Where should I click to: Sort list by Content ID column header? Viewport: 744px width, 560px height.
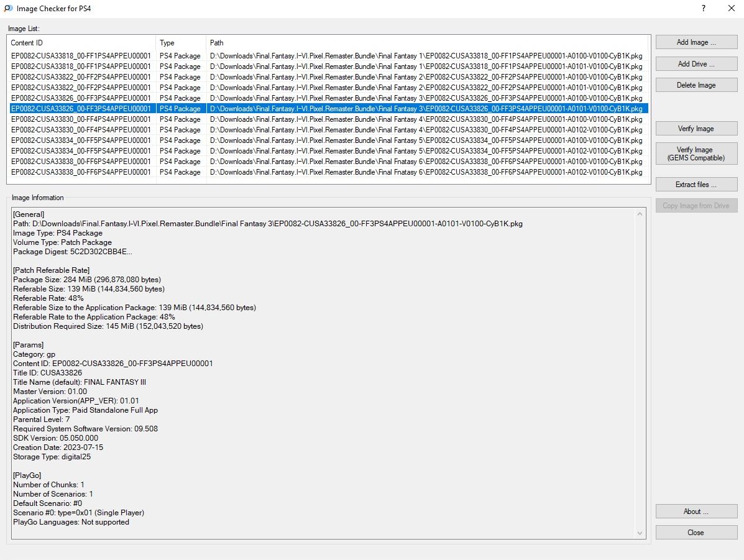pyautogui.click(x=81, y=43)
